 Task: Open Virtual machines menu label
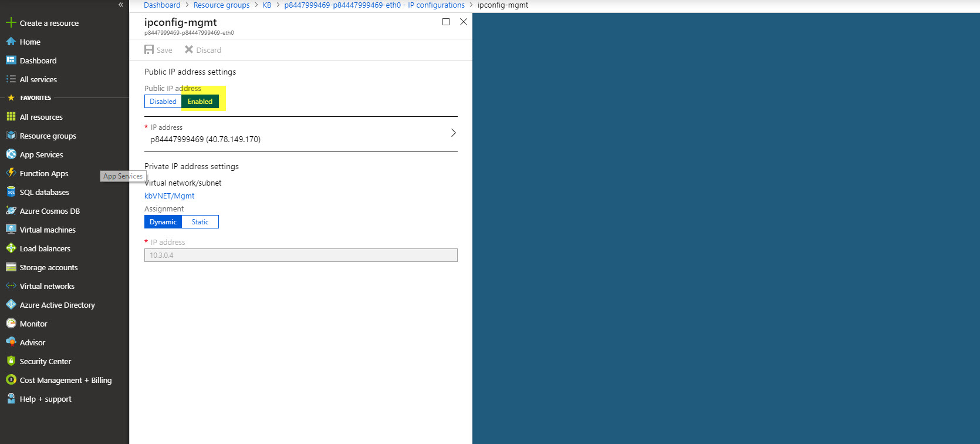click(48, 230)
